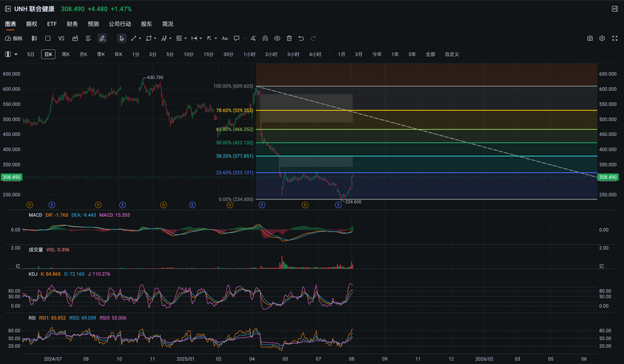This screenshot has width=624, height=364.
Task: Select the 周K weekly interval
Action: point(66,54)
